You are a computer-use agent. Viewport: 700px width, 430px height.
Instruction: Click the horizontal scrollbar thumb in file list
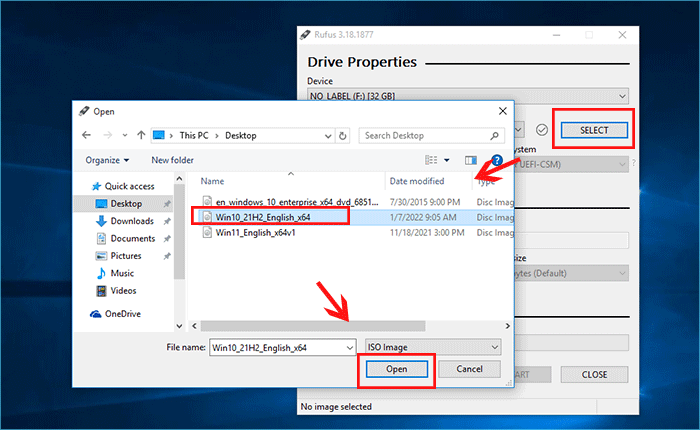313,326
